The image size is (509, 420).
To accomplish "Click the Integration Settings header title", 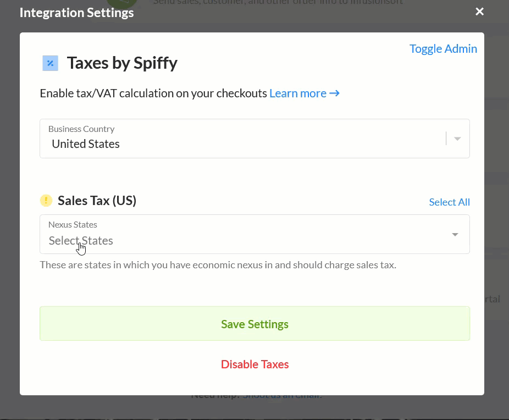I will (x=76, y=13).
